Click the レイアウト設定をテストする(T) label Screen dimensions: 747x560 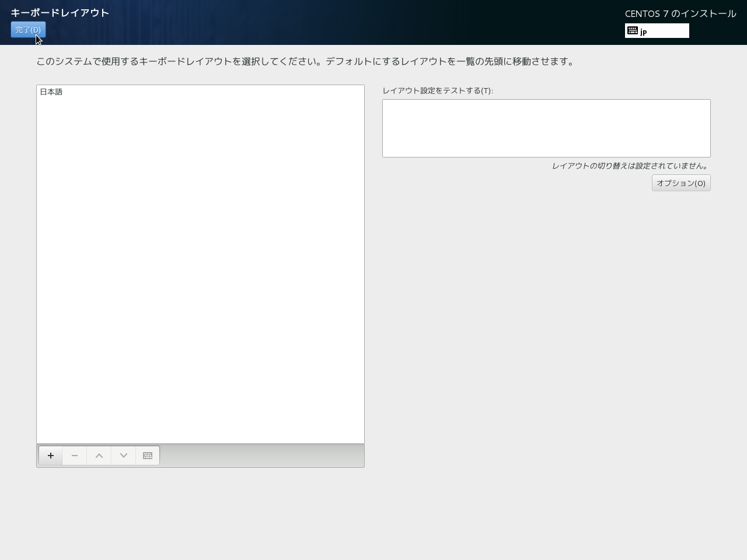(x=437, y=90)
